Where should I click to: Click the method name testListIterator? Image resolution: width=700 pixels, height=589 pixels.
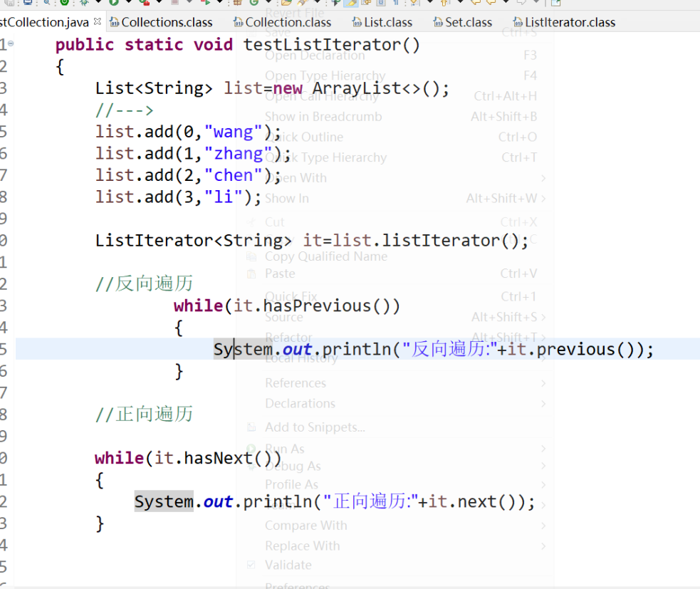coord(322,45)
